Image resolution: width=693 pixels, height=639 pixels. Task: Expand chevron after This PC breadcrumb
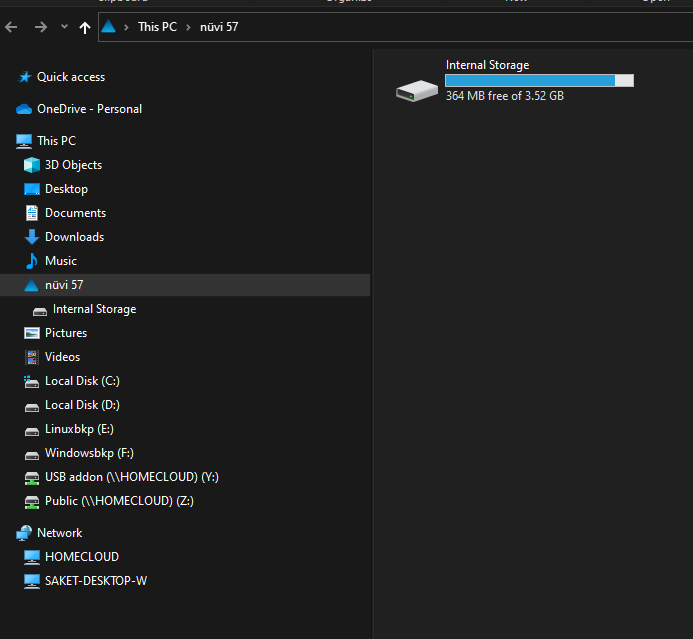click(187, 27)
